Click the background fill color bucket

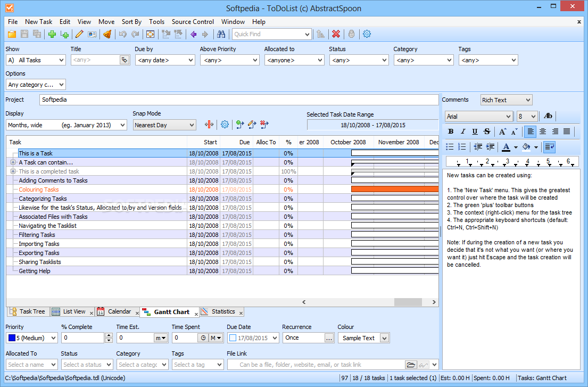(x=526, y=146)
